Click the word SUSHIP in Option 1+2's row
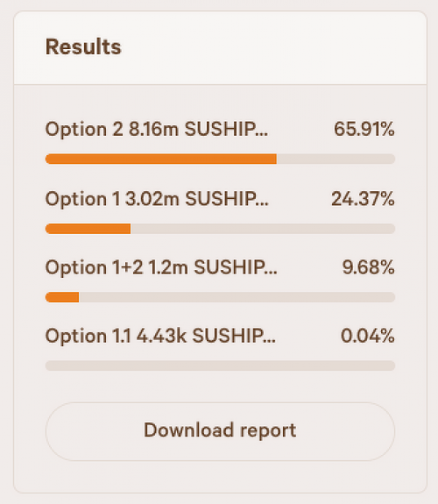Screen dimensions: 438x504 pos(230,267)
